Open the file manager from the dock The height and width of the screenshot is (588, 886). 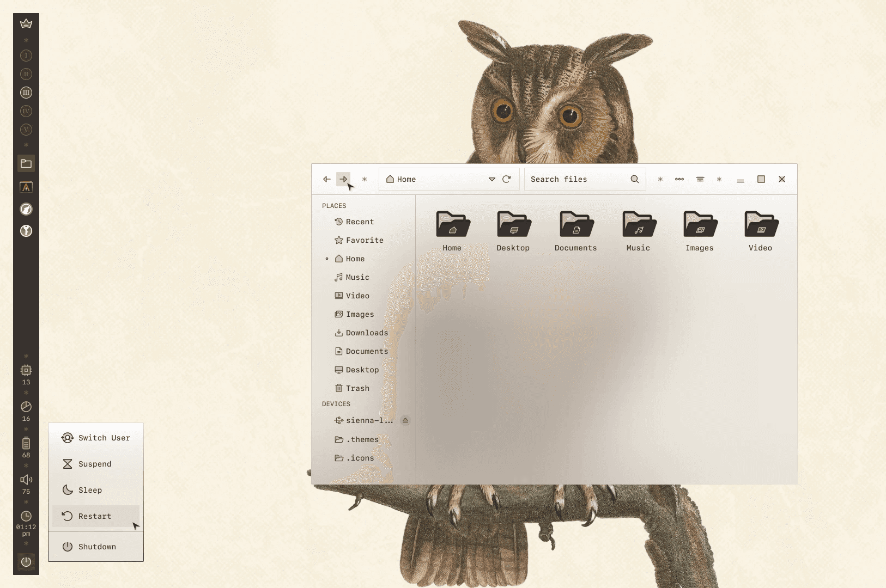pos(26,163)
